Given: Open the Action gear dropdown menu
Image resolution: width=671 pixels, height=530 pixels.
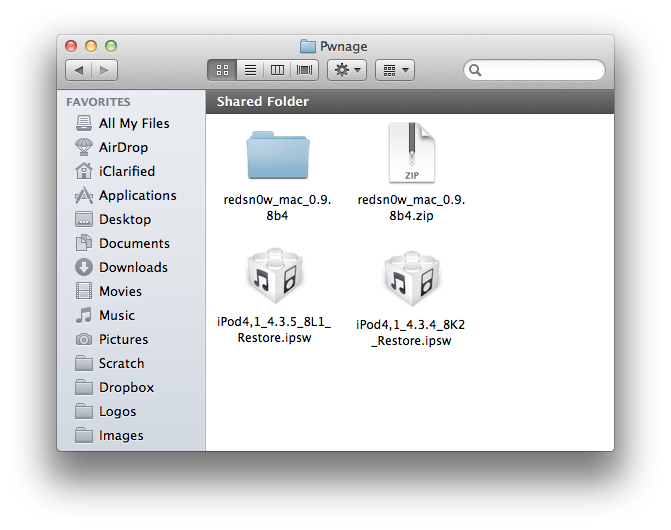Looking at the screenshot, I should 347,70.
